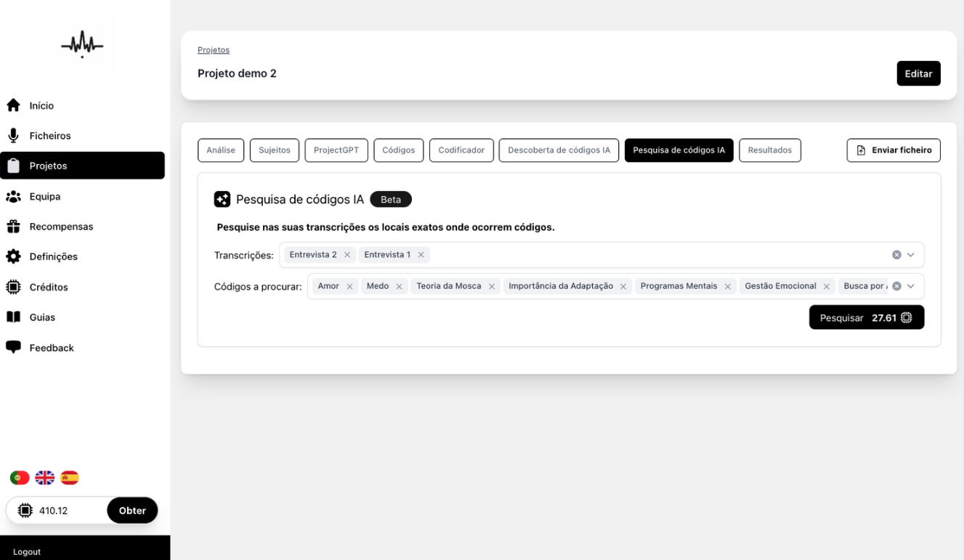Remove the Entrevista 2 transcription tag

click(x=347, y=255)
